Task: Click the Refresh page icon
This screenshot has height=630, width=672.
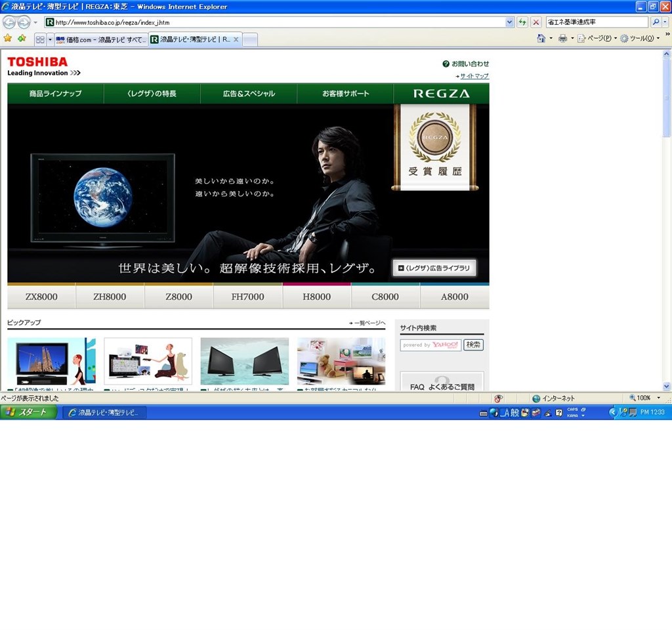Action: [x=522, y=22]
